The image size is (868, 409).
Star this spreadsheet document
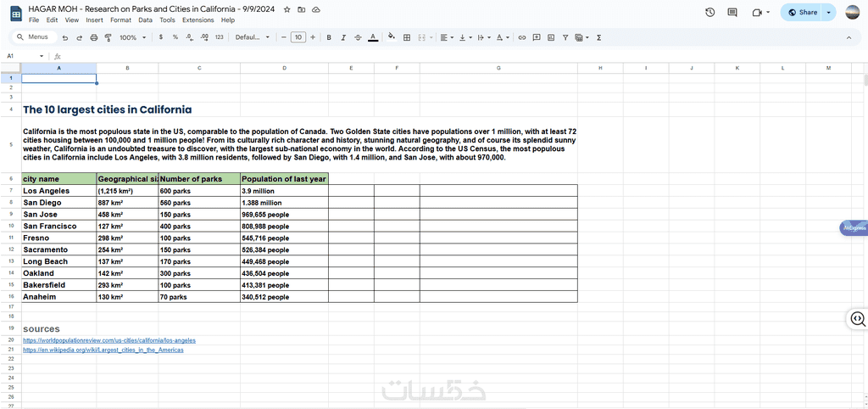(287, 10)
